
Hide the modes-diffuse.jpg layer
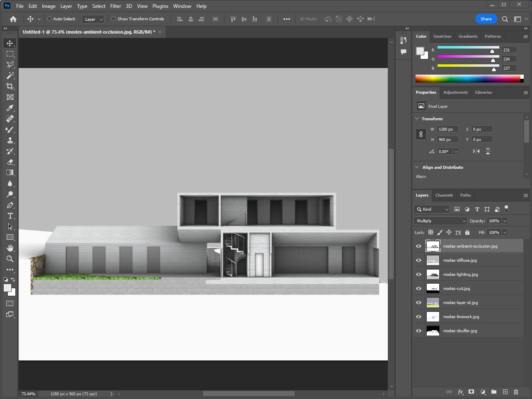tap(418, 260)
